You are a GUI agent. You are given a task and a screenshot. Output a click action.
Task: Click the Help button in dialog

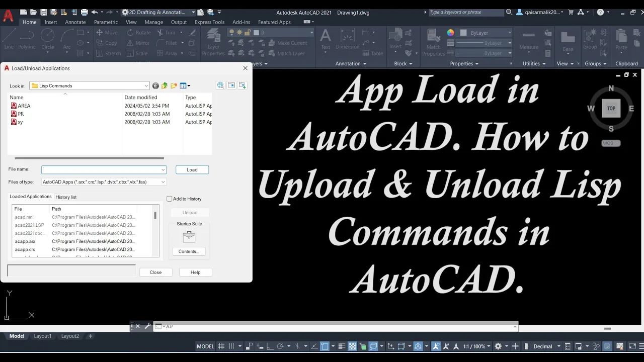(x=196, y=273)
